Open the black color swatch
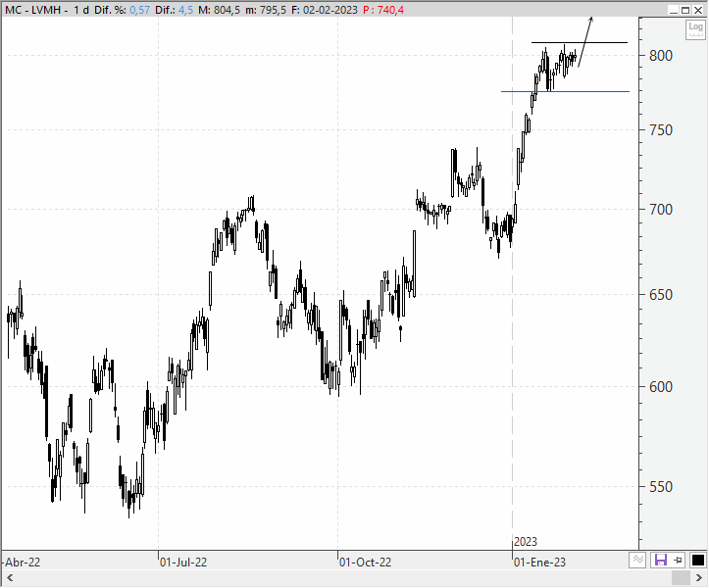Screen dimensions: 709x588 coord(697,561)
